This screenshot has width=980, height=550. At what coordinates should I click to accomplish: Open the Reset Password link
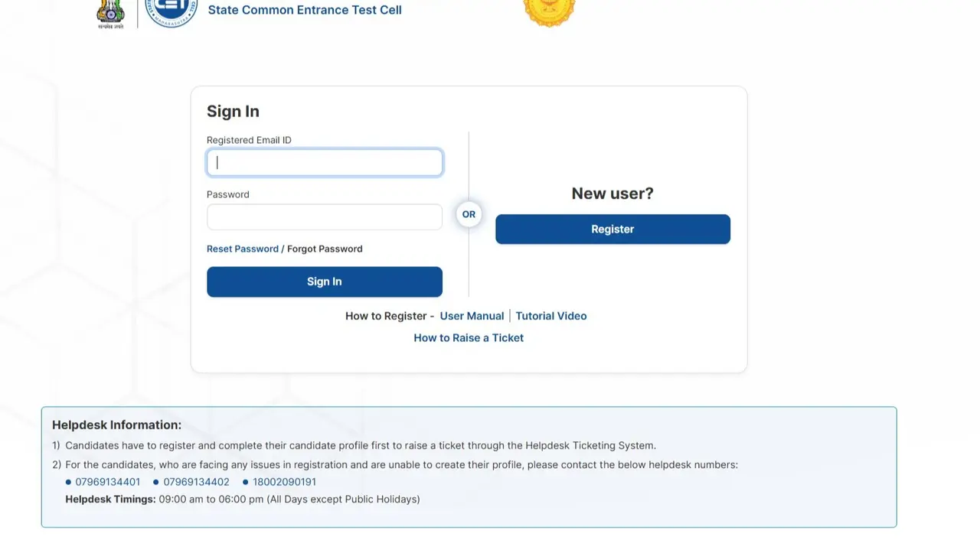tap(243, 249)
